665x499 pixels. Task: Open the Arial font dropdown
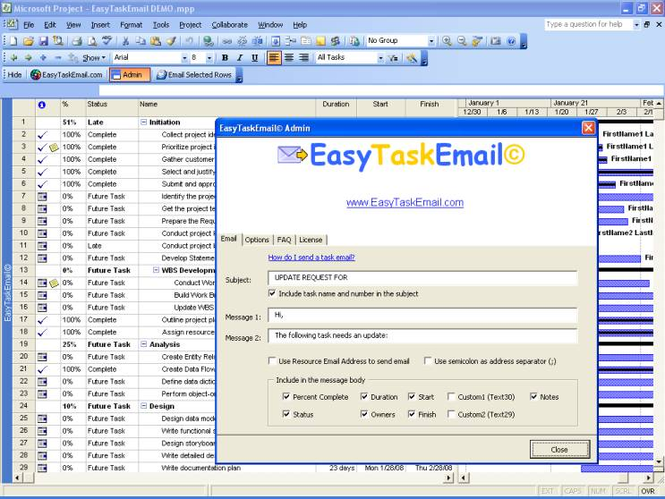(184, 58)
